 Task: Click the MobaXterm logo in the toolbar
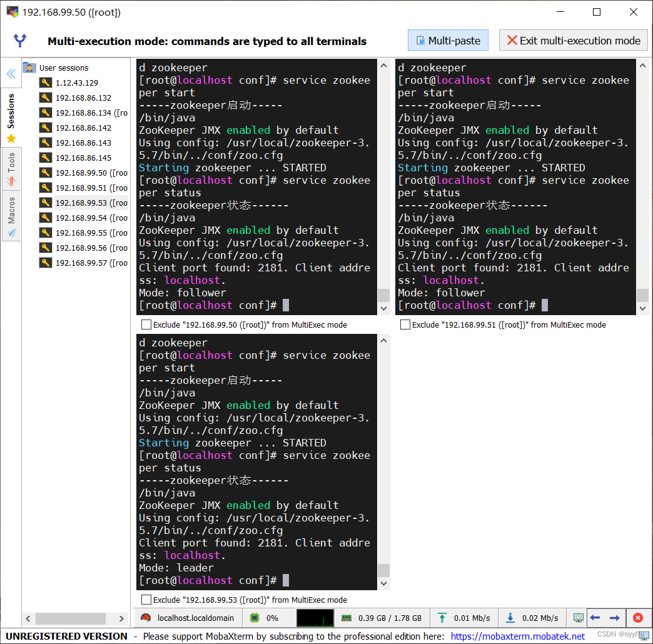pos(19,41)
